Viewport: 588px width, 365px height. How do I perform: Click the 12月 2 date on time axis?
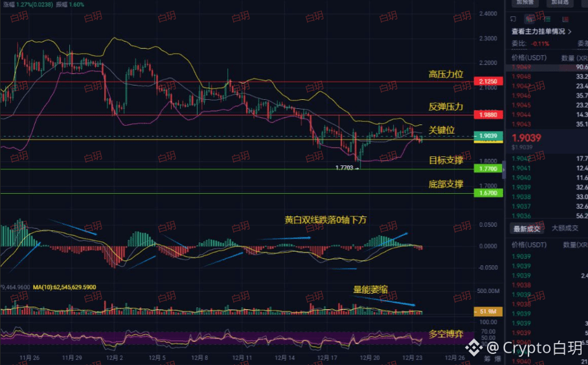(x=115, y=358)
